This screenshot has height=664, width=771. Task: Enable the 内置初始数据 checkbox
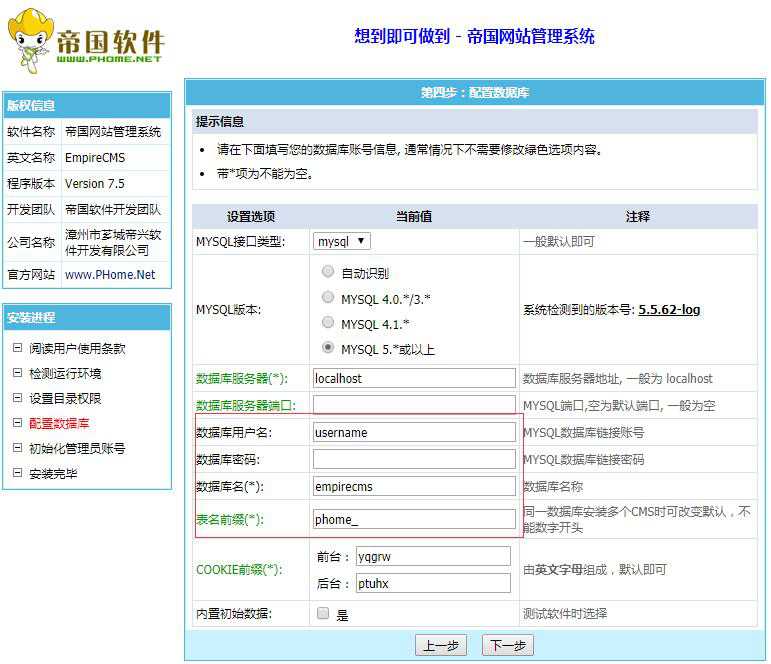[x=323, y=613]
